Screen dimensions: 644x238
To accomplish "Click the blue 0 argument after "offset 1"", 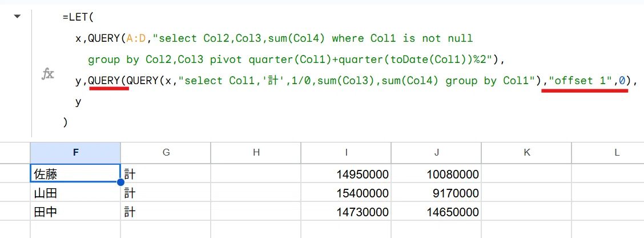I will click(x=622, y=81).
